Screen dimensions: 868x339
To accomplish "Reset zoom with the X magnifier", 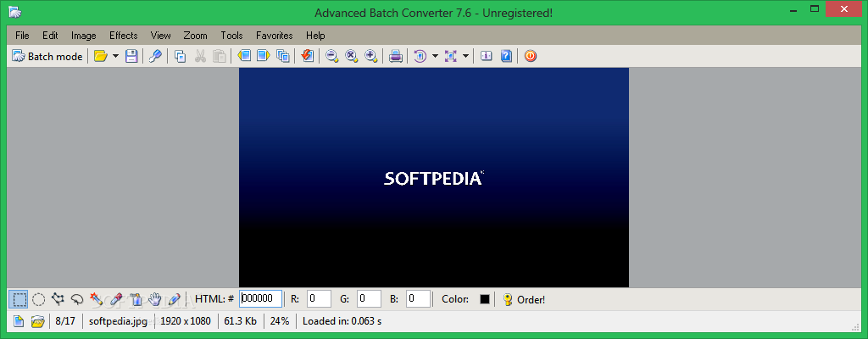I will tap(352, 56).
